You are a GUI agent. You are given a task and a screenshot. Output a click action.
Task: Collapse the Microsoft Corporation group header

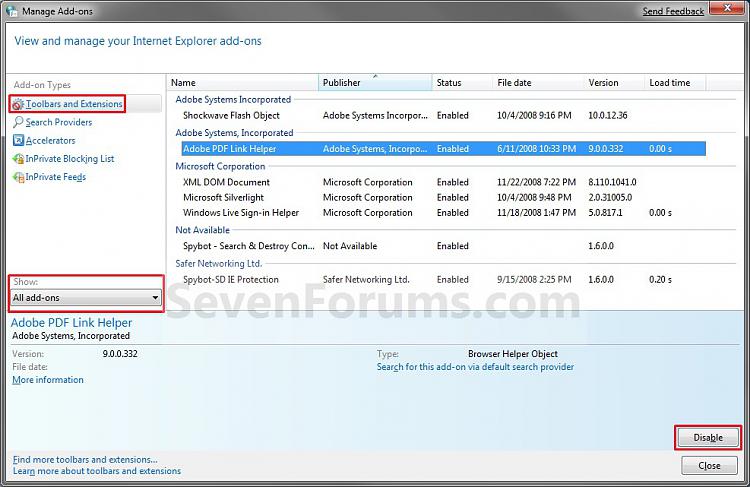tap(220, 166)
